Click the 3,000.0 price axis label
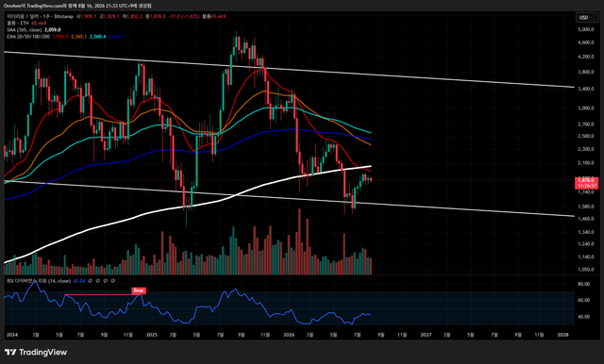 coord(585,108)
